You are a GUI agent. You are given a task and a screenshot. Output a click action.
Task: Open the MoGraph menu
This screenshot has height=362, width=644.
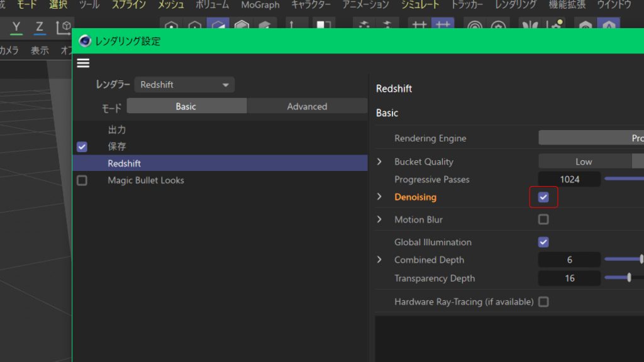click(x=260, y=4)
